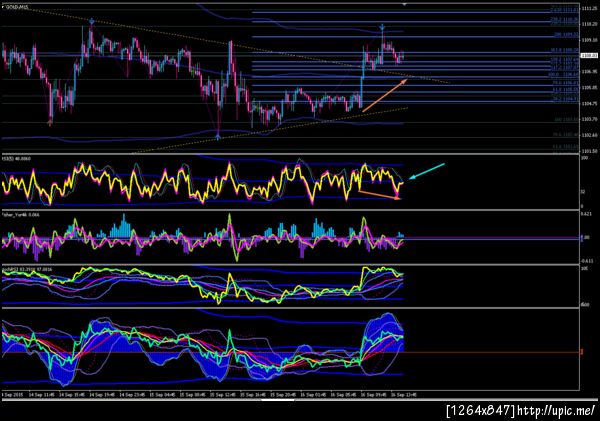The image size is (600, 421).
Task: Click the 16 Sep 09:45 time axis label
Action: (x=373, y=395)
